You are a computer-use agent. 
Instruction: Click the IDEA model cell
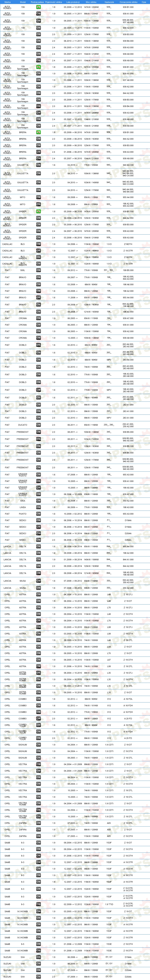[23, 501]
